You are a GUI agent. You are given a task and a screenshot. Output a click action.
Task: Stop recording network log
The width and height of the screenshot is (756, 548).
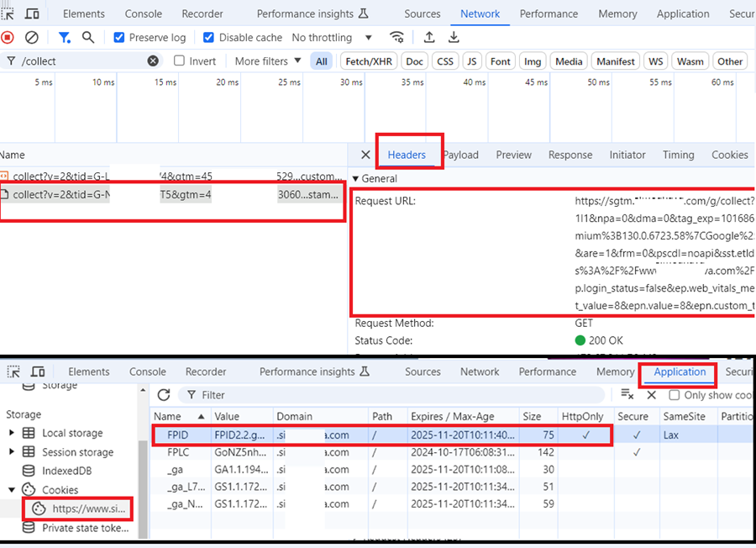pos(8,37)
